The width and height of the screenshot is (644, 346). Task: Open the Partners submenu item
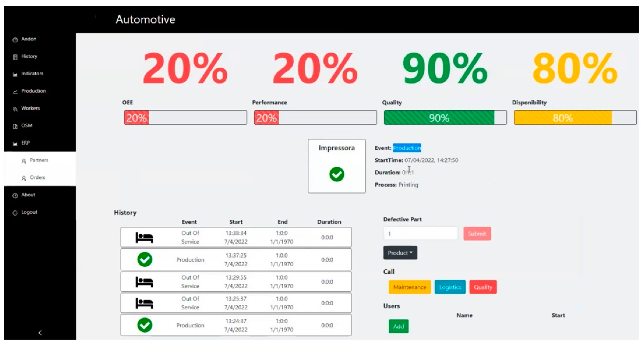[x=39, y=160]
